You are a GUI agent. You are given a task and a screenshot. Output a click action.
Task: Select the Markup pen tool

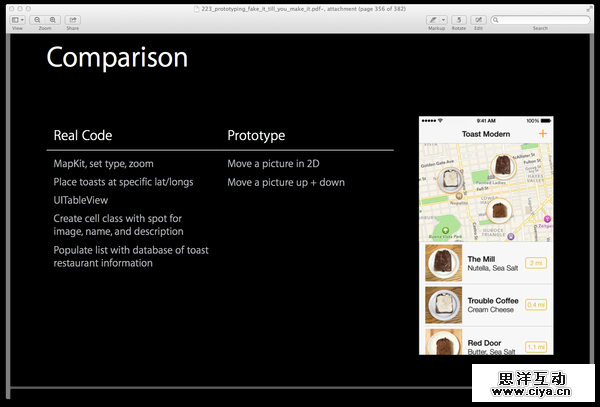tap(435, 20)
